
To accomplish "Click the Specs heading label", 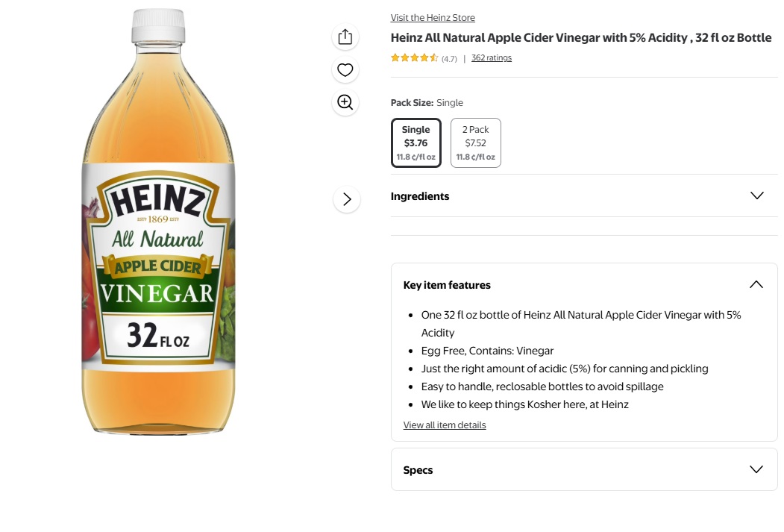I will point(418,470).
